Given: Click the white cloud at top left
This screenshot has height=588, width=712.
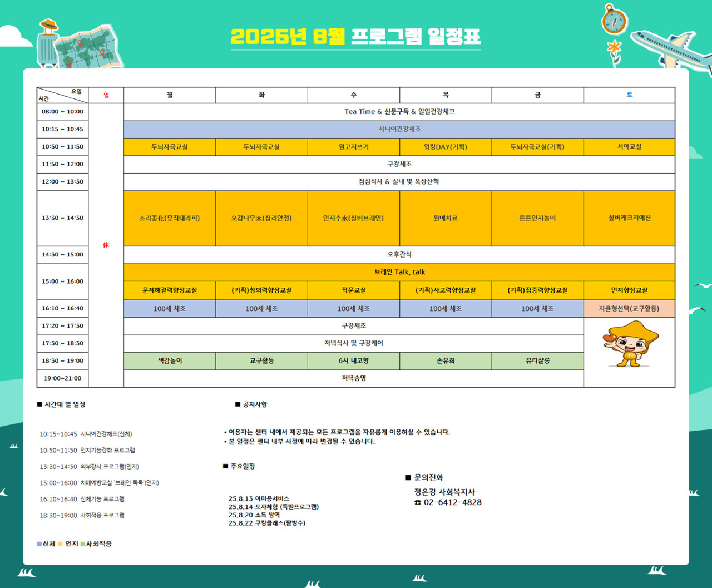Looking at the screenshot, I should coord(14,37).
